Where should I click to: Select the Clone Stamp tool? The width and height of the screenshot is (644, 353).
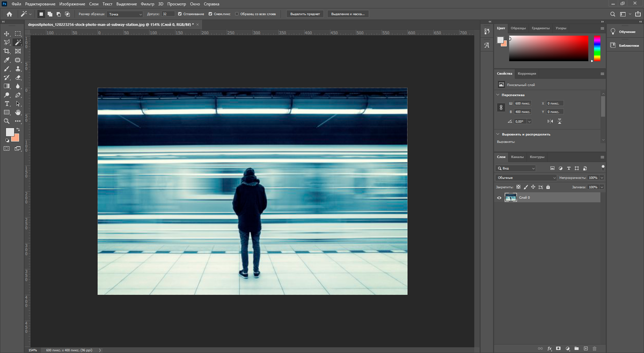pos(18,69)
